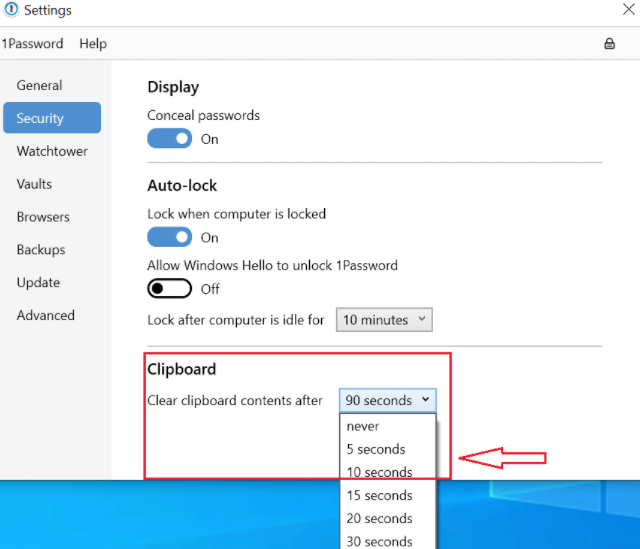
Task: Close the Settings window
Action: [x=627, y=11]
